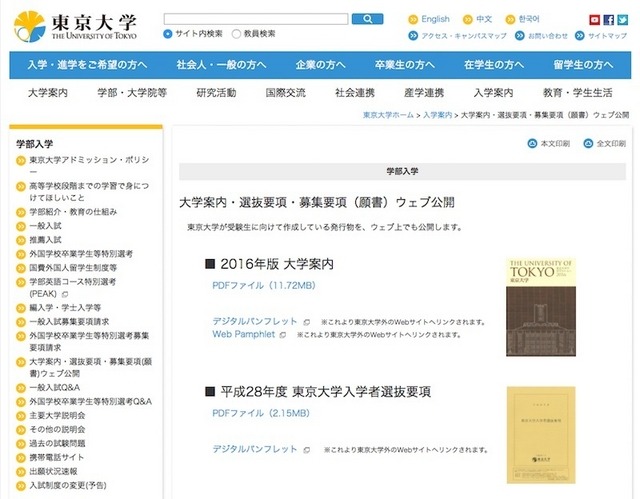Click the external-link icon after 平成28年度 デジタルパンフレット
Image resolution: width=640 pixels, height=499 pixels.
pyautogui.click(x=307, y=450)
